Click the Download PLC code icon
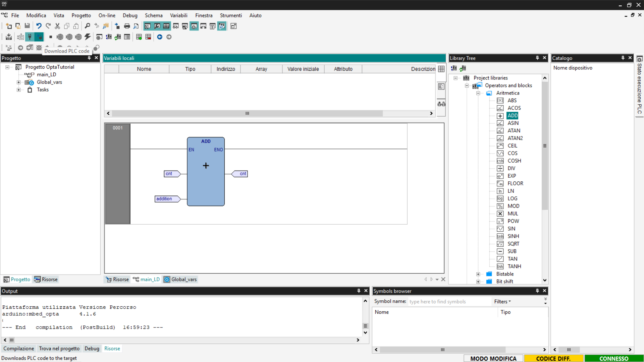The width and height of the screenshot is (644, 362). [x=39, y=37]
